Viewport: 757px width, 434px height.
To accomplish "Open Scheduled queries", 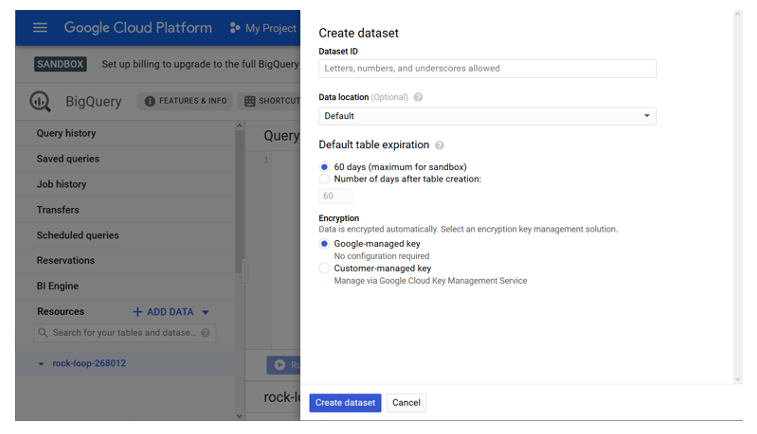I will (x=77, y=235).
